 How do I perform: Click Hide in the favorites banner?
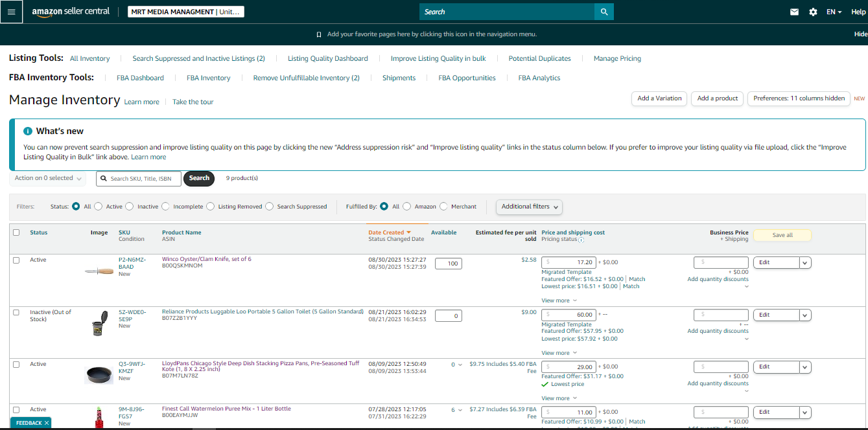pyautogui.click(x=860, y=34)
